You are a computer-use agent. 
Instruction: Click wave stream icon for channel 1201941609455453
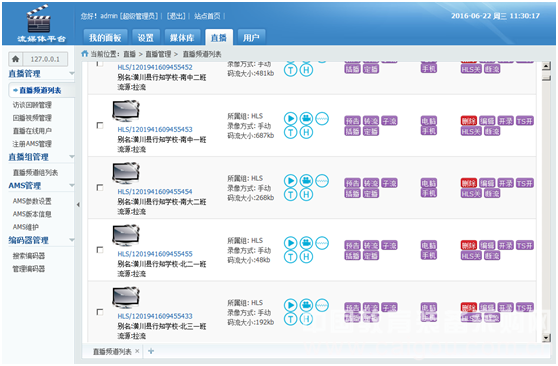tap(322, 118)
